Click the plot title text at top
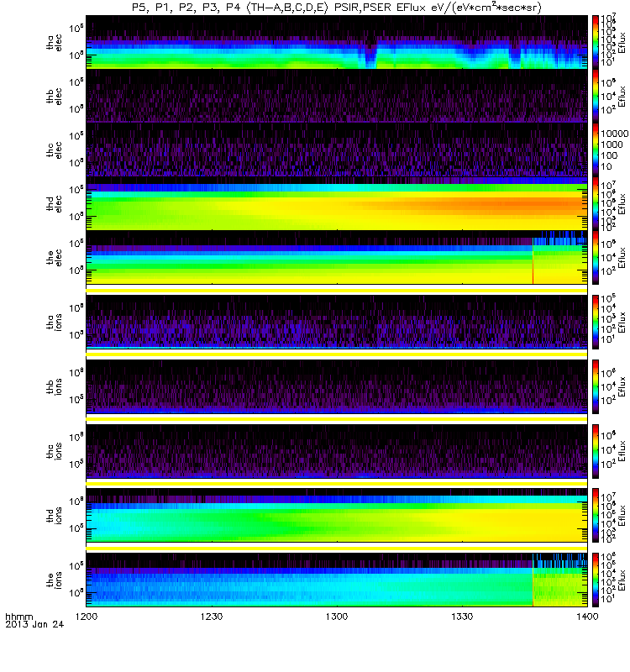The width and height of the screenshot is (630, 672). coord(337,8)
